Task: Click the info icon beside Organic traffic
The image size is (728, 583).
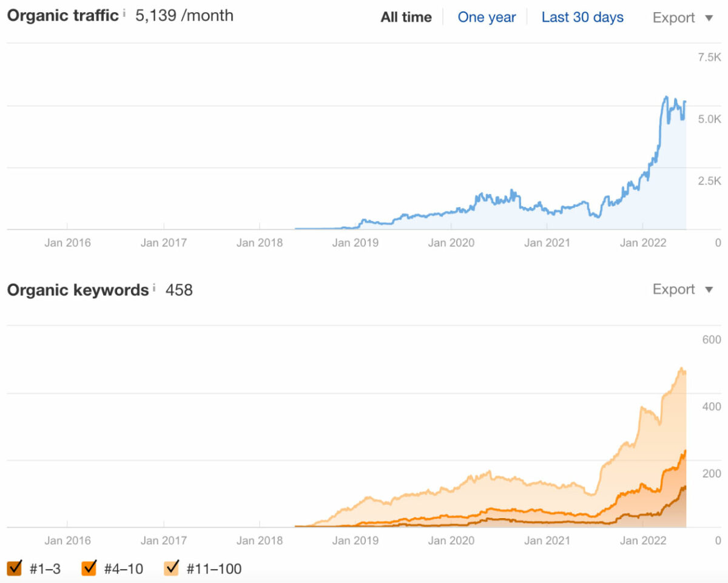Action: click(124, 12)
